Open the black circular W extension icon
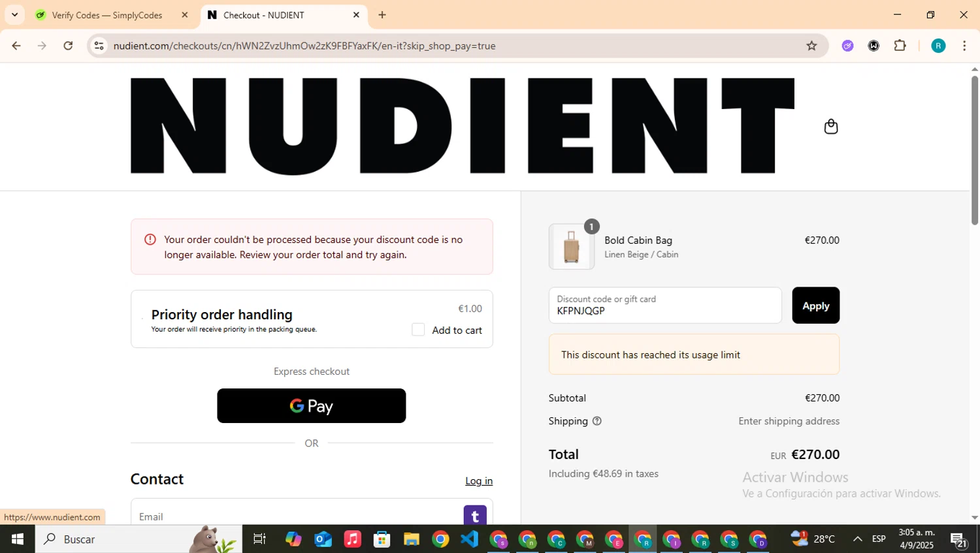Viewport: 980px width, 553px height. (874, 46)
